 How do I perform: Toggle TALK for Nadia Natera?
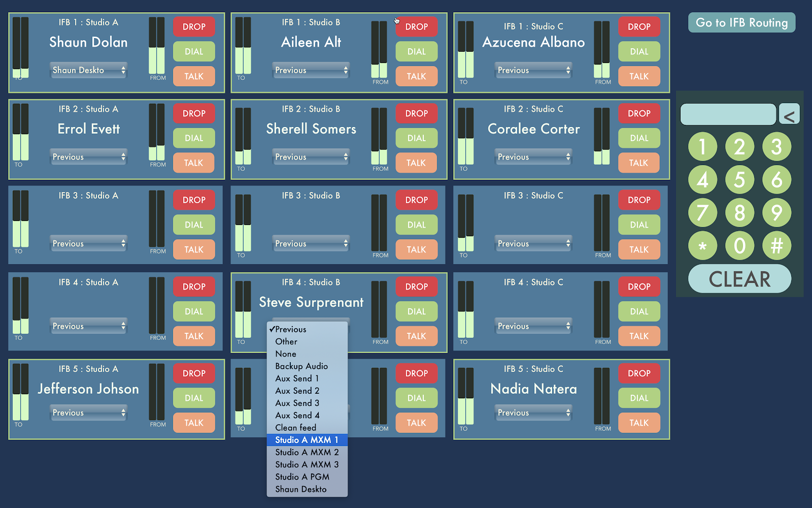[x=639, y=422]
